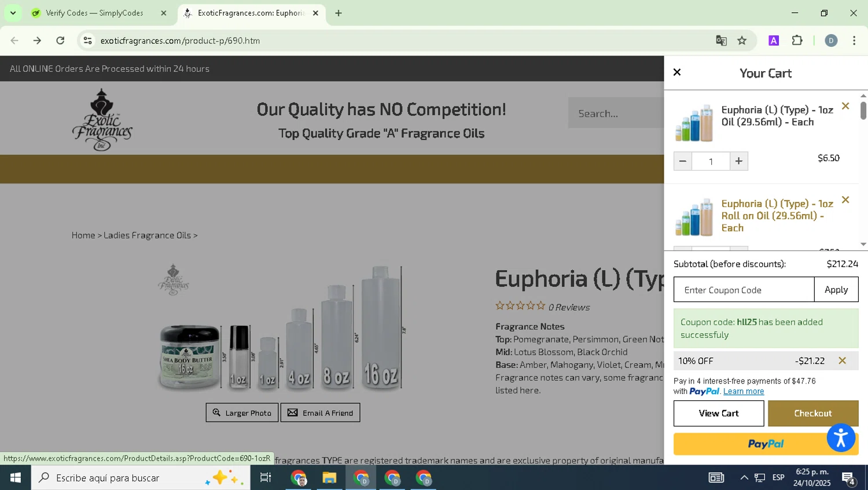
Task: Open the Extensions puzzle menu
Action: point(797,40)
